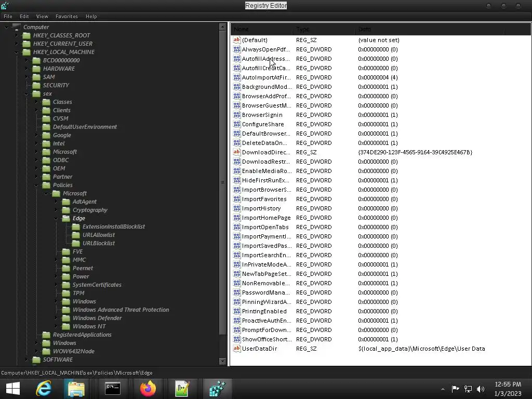
Task: Open the volume tray icon
Action: pos(481,389)
